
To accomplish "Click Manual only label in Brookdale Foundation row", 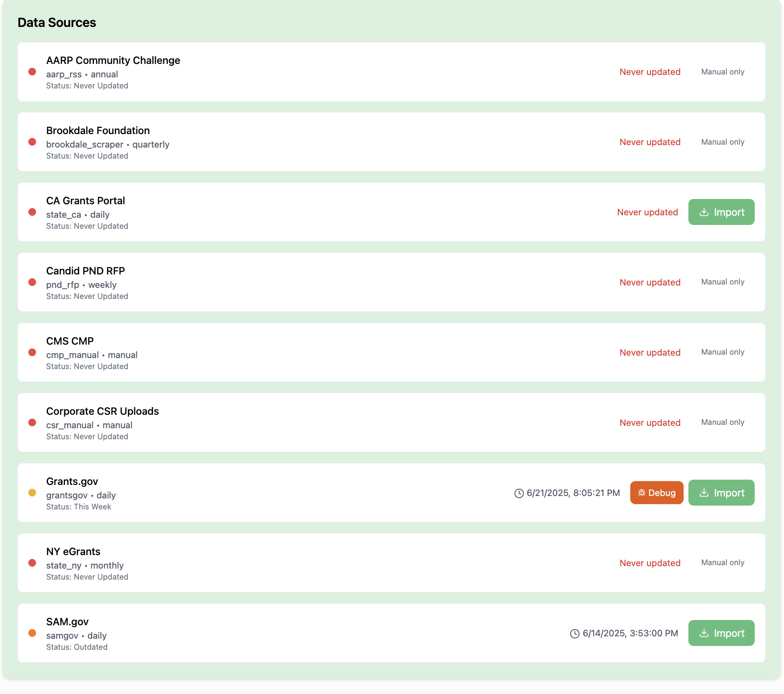I will [x=723, y=142].
